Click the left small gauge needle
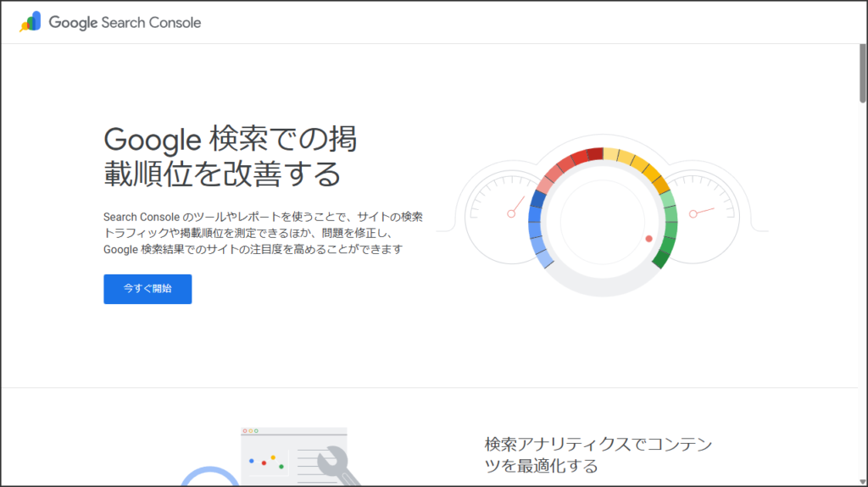The width and height of the screenshot is (868, 487). tap(516, 208)
